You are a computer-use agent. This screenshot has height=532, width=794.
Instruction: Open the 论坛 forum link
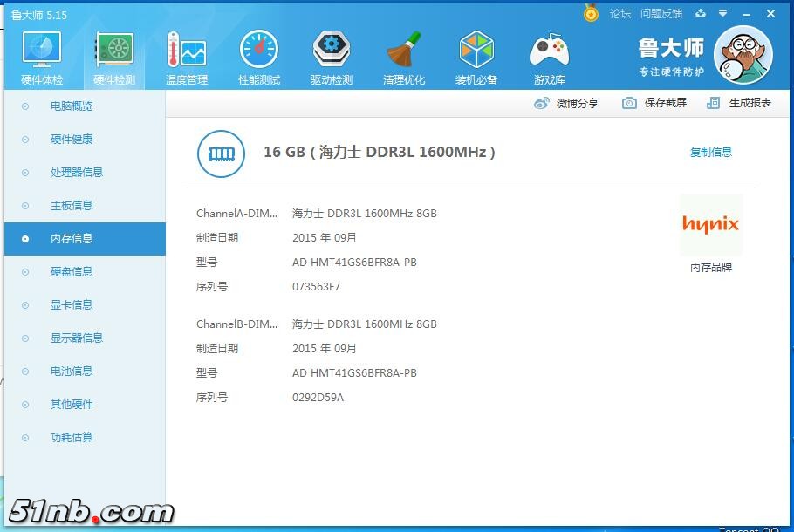(620, 14)
